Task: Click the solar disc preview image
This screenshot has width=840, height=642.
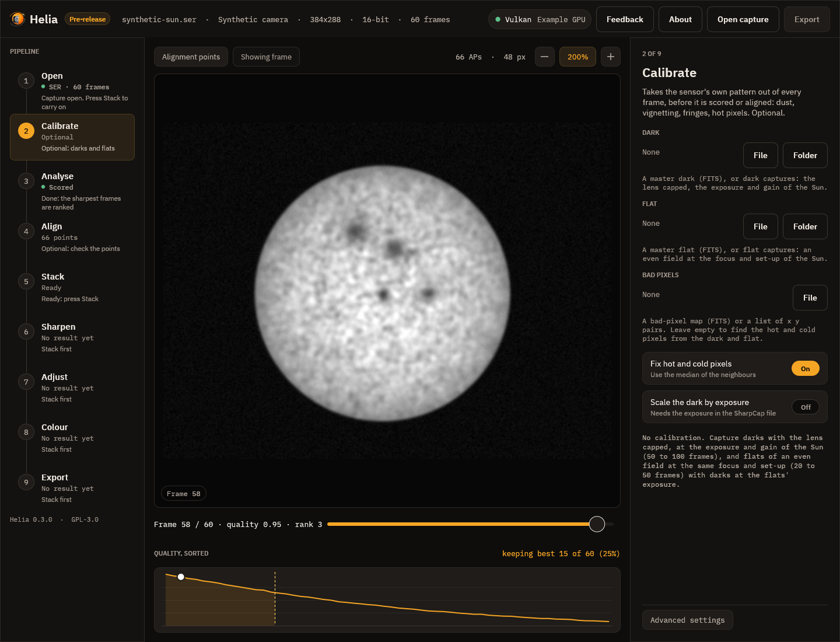Action: [383, 293]
